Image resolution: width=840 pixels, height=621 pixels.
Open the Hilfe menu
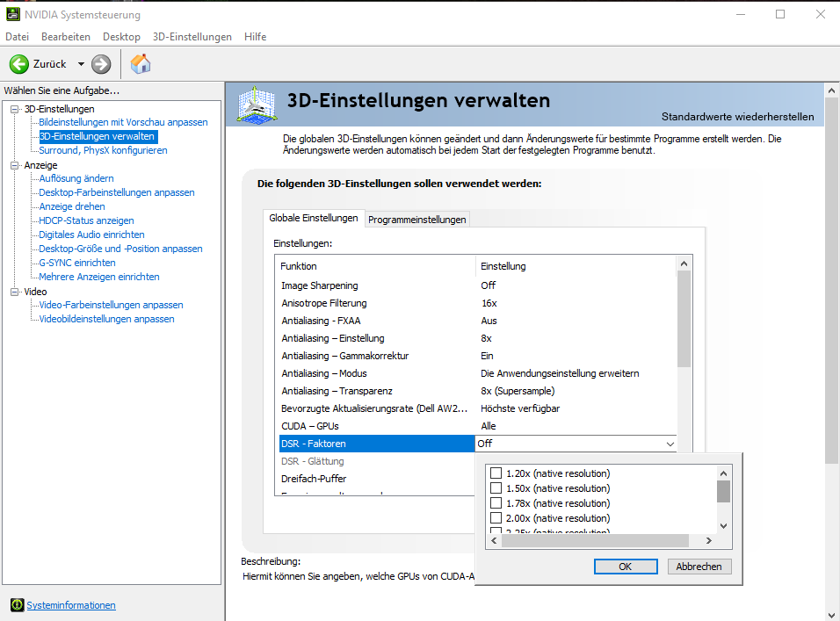click(x=255, y=36)
